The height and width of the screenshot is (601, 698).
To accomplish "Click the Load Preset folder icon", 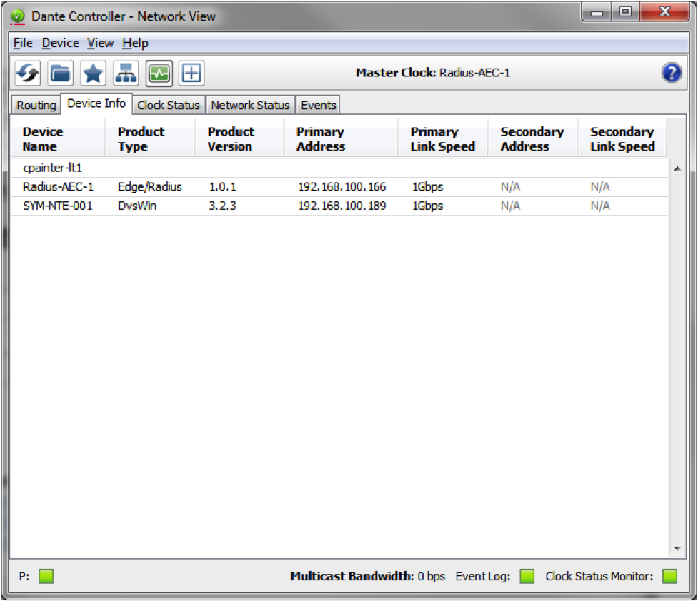I will click(61, 73).
